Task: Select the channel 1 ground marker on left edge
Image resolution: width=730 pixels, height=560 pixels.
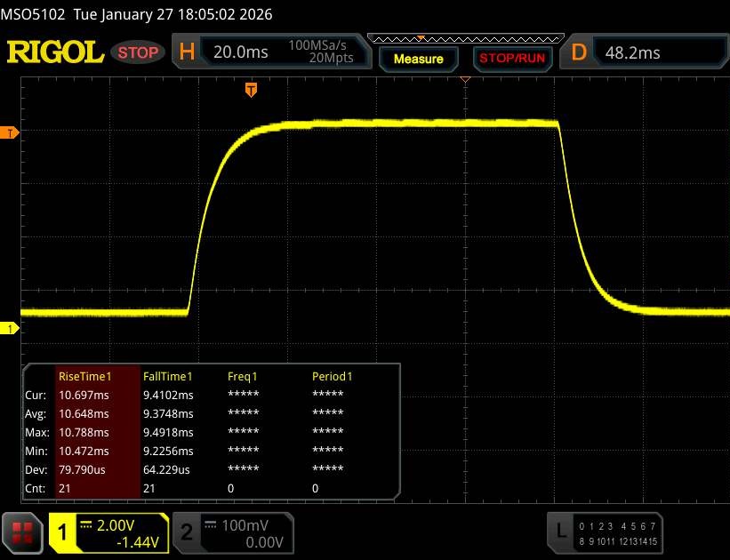Action: pos(10,329)
